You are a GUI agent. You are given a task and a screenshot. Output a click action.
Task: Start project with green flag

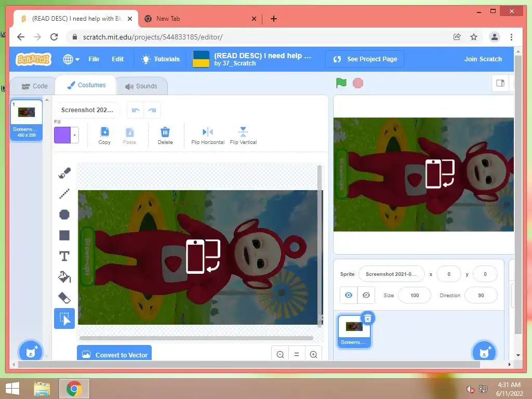[341, 83]
